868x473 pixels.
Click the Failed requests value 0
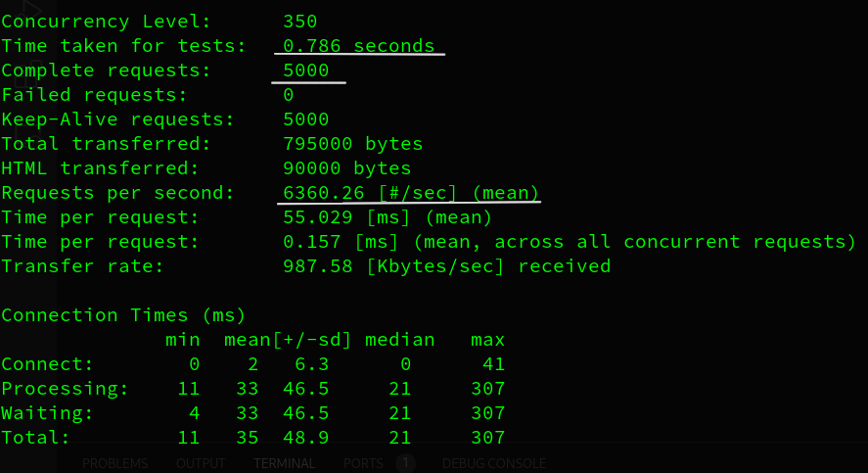tap(289, 95)
